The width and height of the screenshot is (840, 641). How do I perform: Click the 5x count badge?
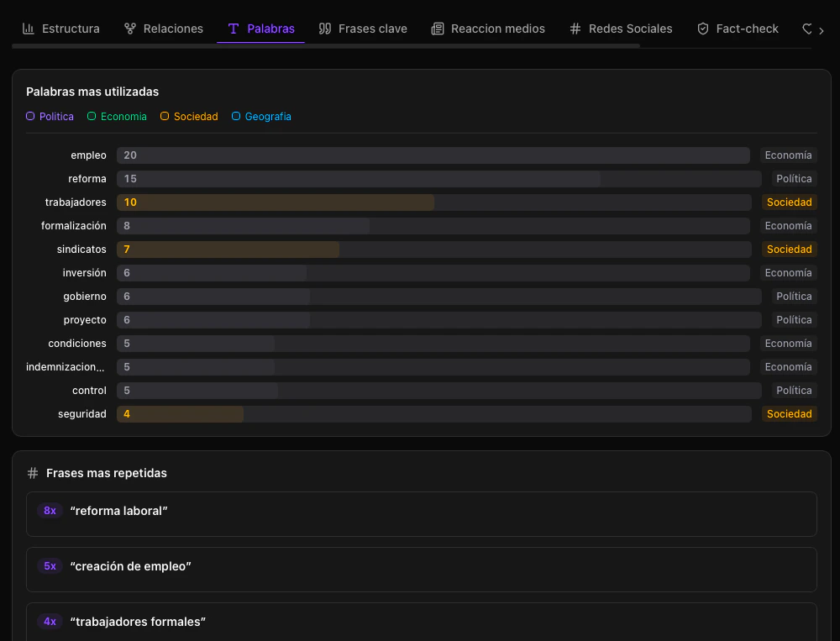(50, 566)
